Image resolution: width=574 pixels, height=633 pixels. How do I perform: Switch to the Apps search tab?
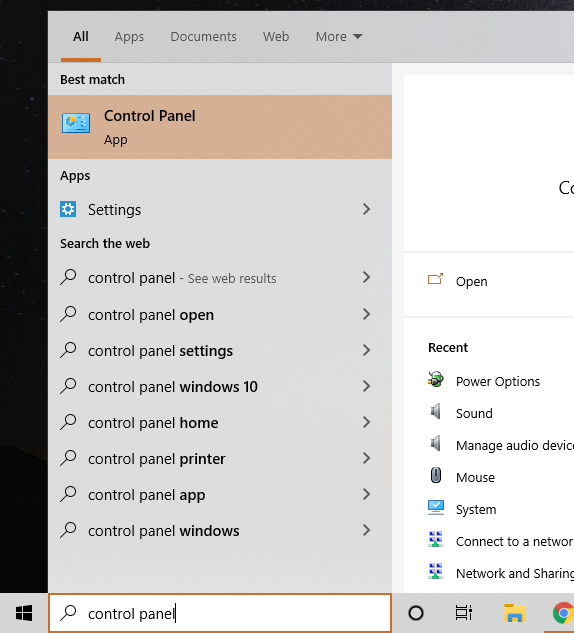pyautogui.click(x=129, y=37)
